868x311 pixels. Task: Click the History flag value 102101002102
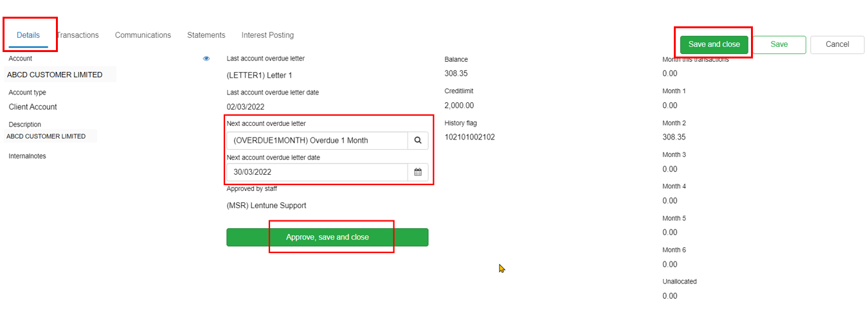click(469, 137)
